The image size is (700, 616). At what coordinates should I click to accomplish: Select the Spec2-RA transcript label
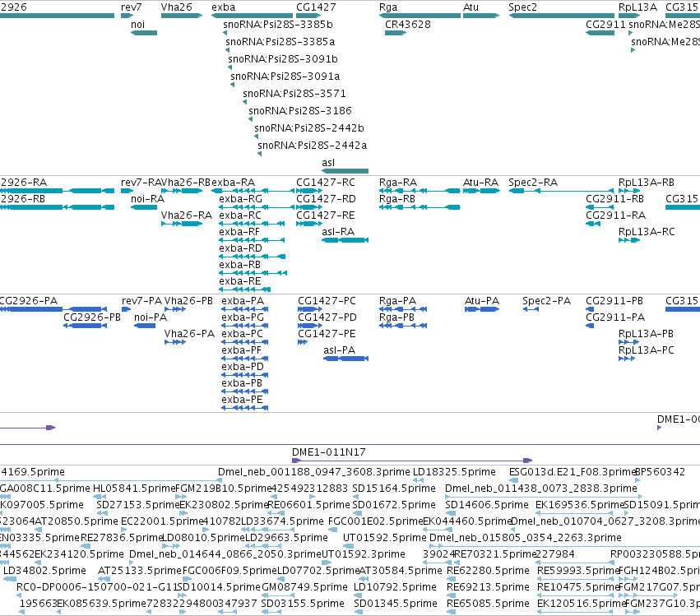pos(532,183)
